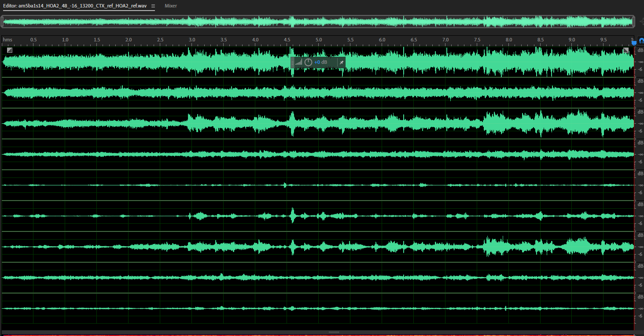Pin the floating gain HUD
Screen dimensions: 644x336
click(341, 63)
